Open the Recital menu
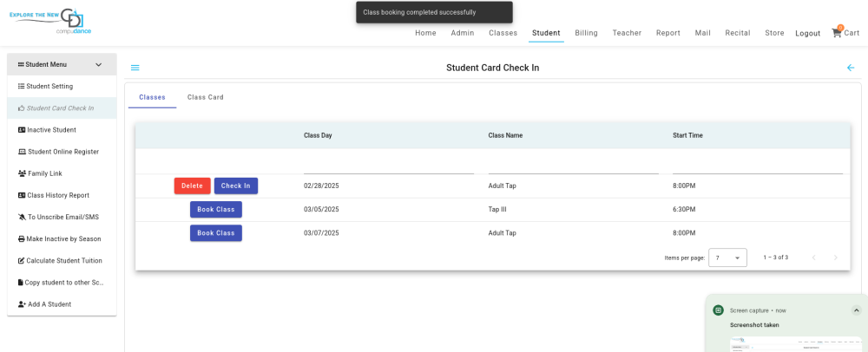 coord(738,33)
